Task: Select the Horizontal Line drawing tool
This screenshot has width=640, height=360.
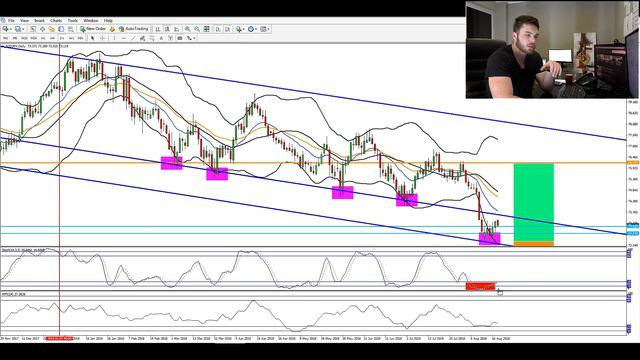Action: click(x=124, y=38)
